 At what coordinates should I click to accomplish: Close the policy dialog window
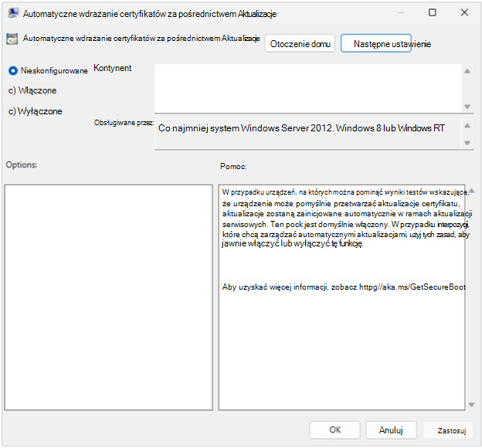[x=464, y=12]
